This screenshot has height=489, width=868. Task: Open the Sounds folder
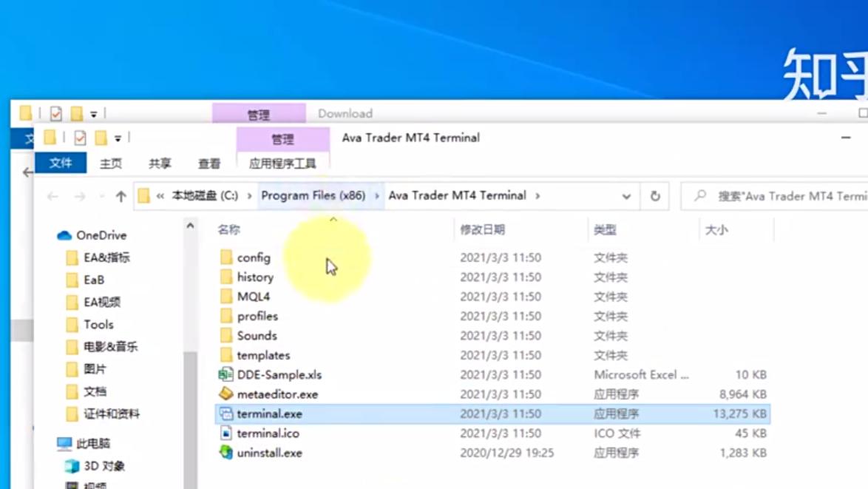(x=257, y=335)
